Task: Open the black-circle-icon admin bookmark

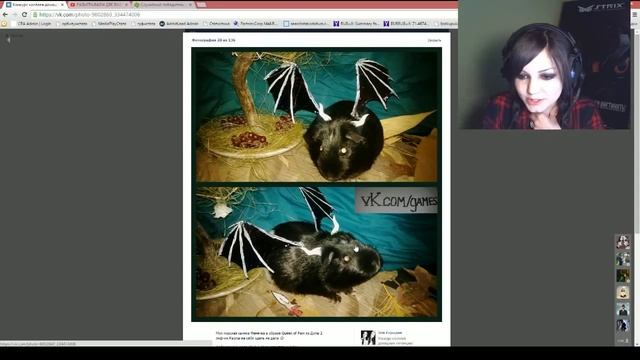Action: (x=179, y=24)
